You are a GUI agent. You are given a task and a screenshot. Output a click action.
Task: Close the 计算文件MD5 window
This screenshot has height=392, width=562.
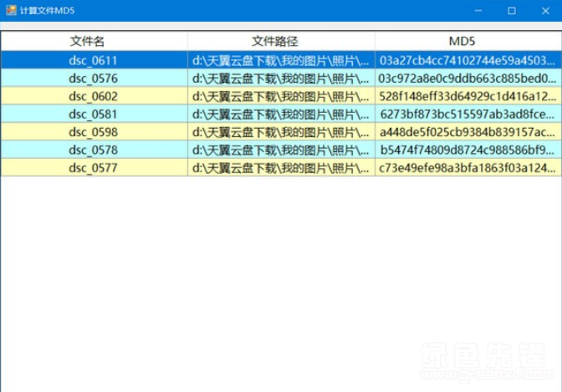[x=545, y=11]
